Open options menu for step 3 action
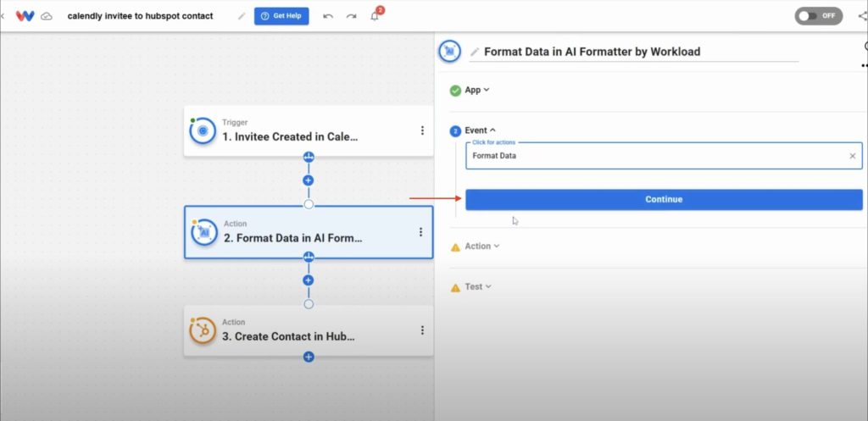Screen dimensions: 868x421 tap(422, 330)
